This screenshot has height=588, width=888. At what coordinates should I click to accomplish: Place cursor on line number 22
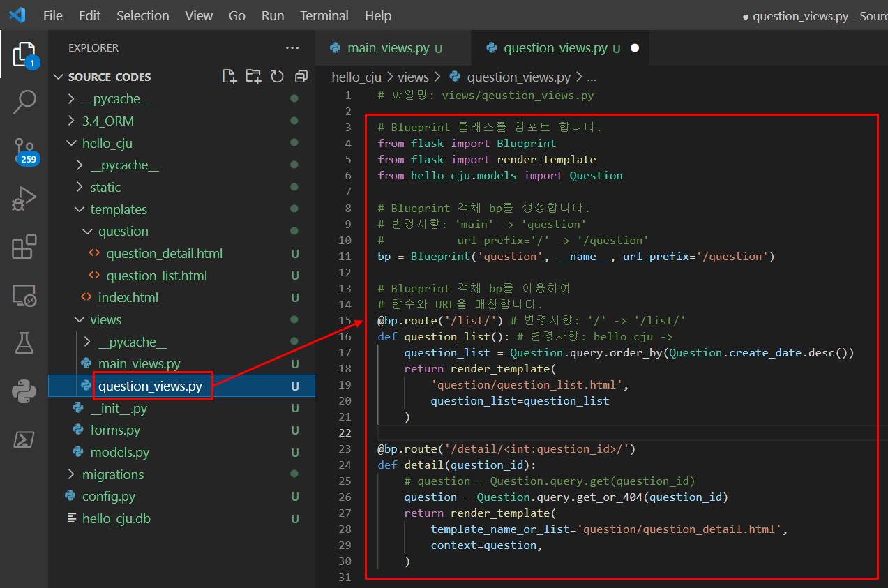[345, 432]
